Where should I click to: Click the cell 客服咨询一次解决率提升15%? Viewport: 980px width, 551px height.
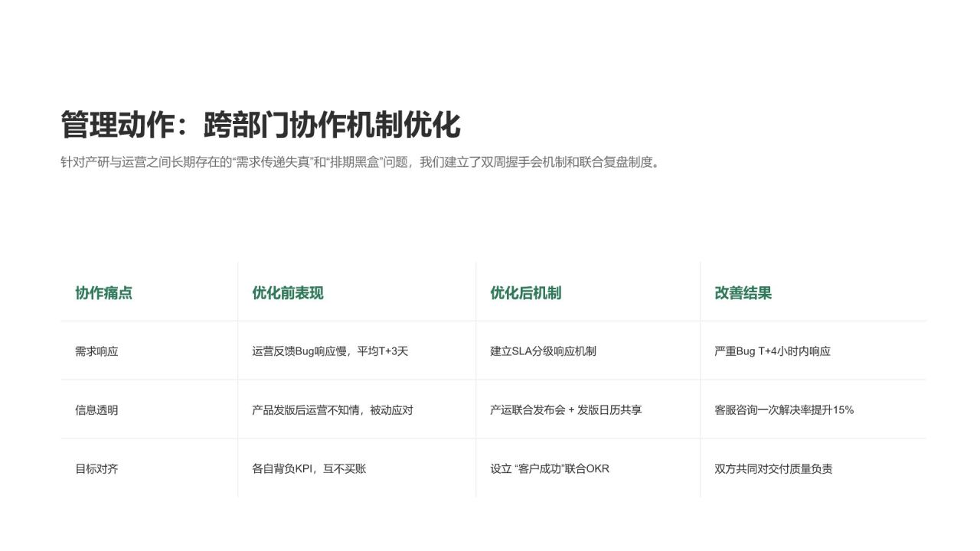pyautogui.click(x=784, y=410)
